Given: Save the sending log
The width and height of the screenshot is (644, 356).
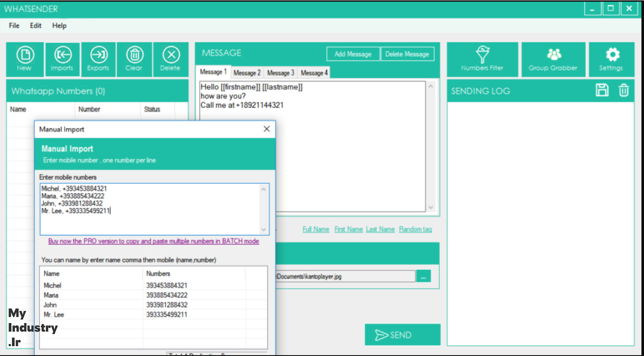Looking at the screenshot, I should [x=602, y=90].
